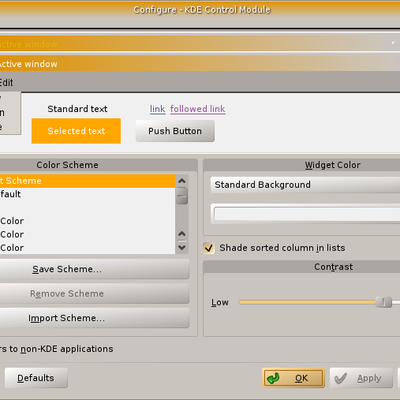Screen dimensions: 400x400
Task: Click the active window title bar preview
Action: click(x=200, y=63)
